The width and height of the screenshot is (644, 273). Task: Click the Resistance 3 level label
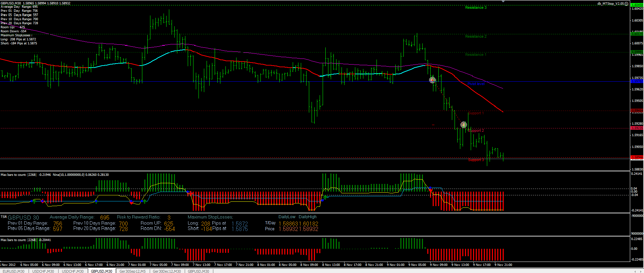[x=475, y=7]
